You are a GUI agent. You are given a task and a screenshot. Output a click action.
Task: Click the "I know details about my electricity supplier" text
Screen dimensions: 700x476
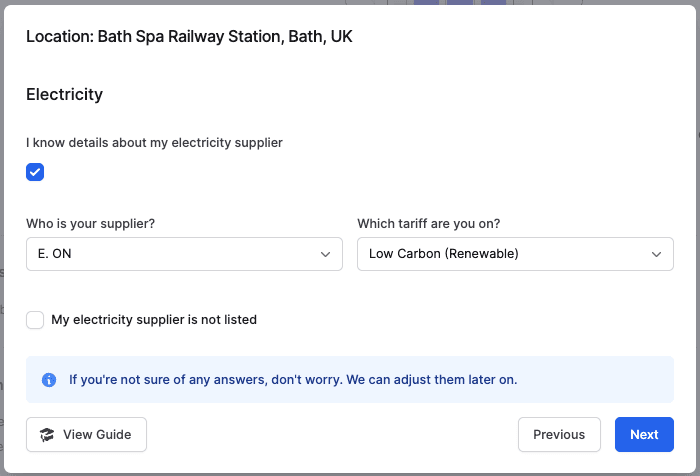pyautogui.click(x=154, y=143)
